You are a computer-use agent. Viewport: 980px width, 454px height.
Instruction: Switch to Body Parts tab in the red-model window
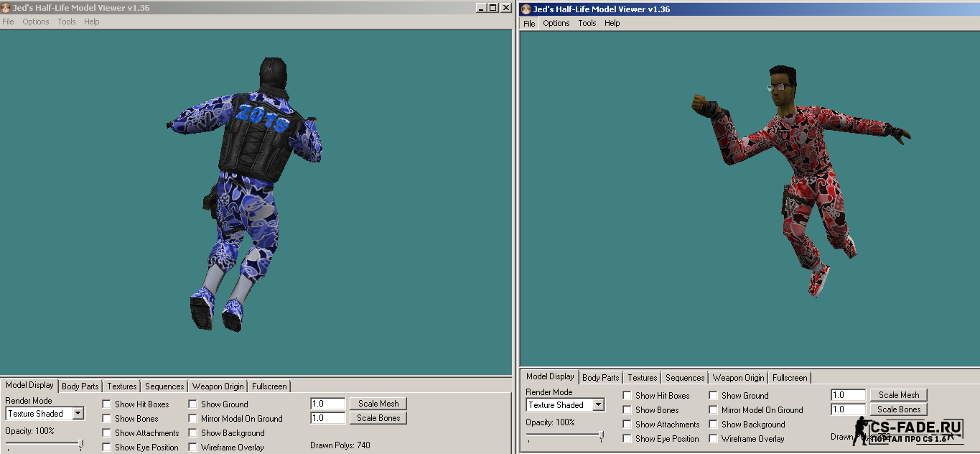601,378
